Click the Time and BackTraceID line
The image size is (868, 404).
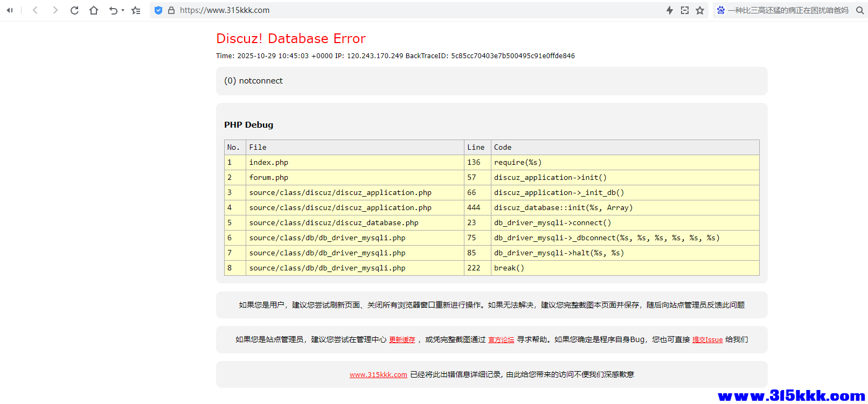395,56
